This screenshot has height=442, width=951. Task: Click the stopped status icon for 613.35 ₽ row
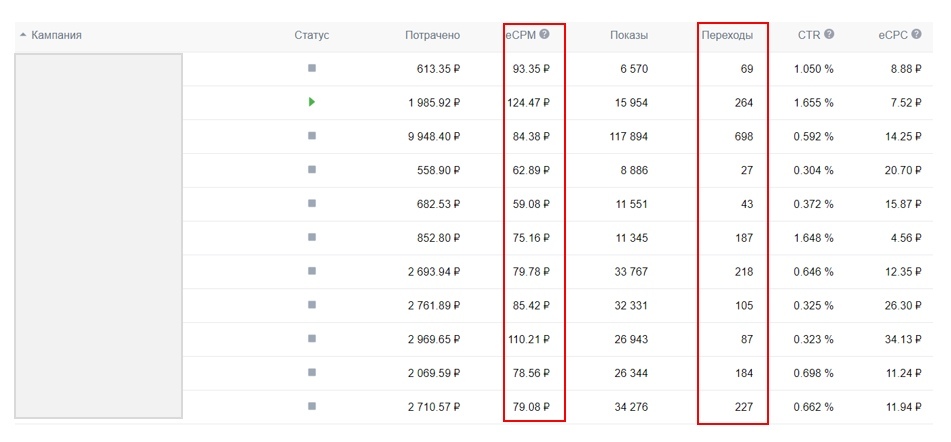pyautogui.click(x=312, y=68)
